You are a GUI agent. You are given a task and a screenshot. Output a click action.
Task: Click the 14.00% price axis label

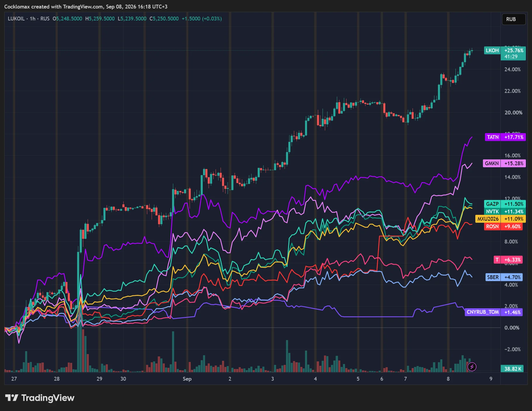tap(512, 177)
